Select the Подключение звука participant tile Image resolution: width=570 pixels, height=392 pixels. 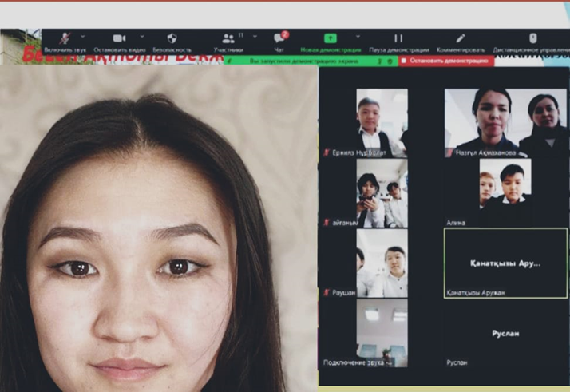pyautogui.click(x=382, y=333)
